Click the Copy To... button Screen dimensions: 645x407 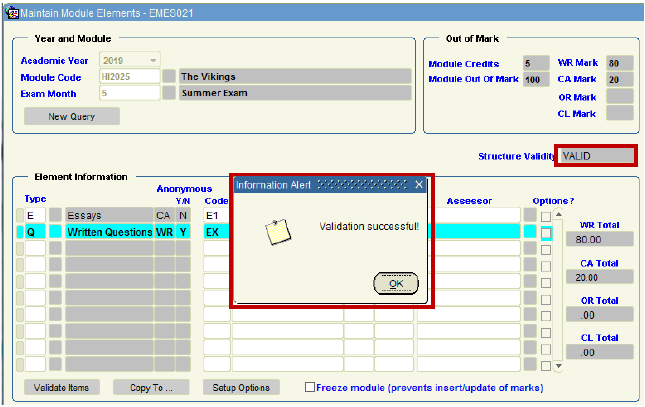click(151, 387)
